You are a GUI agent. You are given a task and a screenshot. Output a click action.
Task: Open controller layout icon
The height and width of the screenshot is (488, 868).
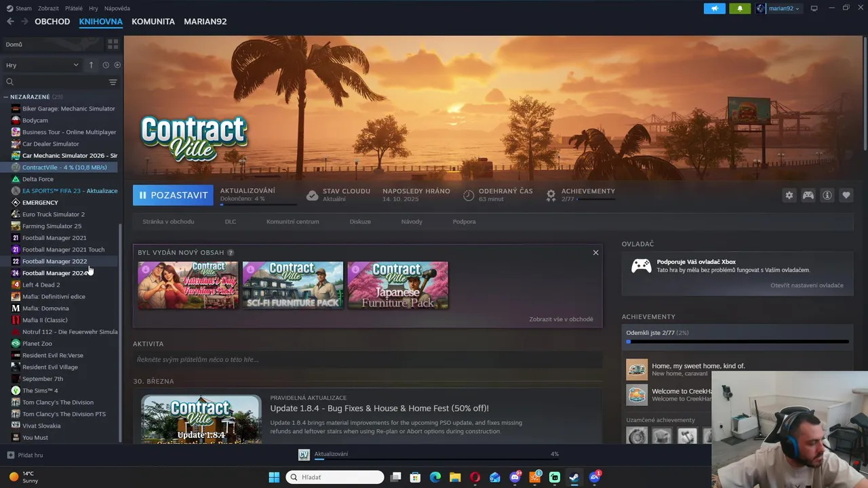coord(808,195)
